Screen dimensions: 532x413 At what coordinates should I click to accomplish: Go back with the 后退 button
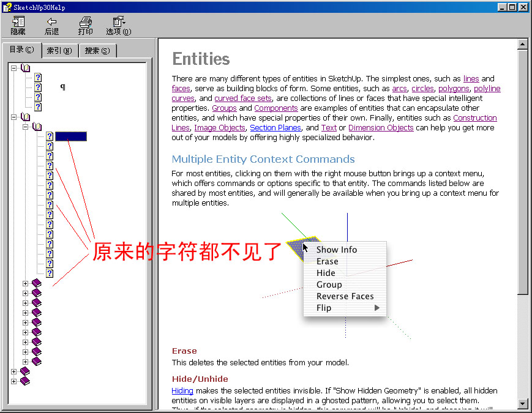(x=51, y=26)
